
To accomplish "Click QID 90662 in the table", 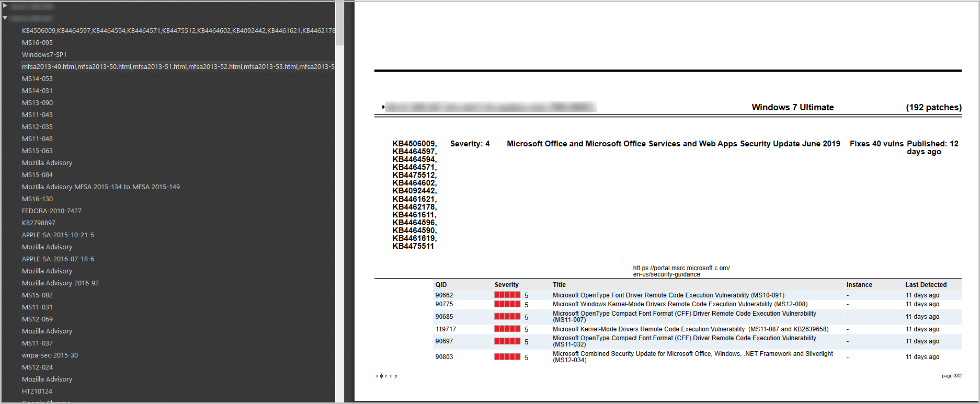I will (x=445, y=295).
